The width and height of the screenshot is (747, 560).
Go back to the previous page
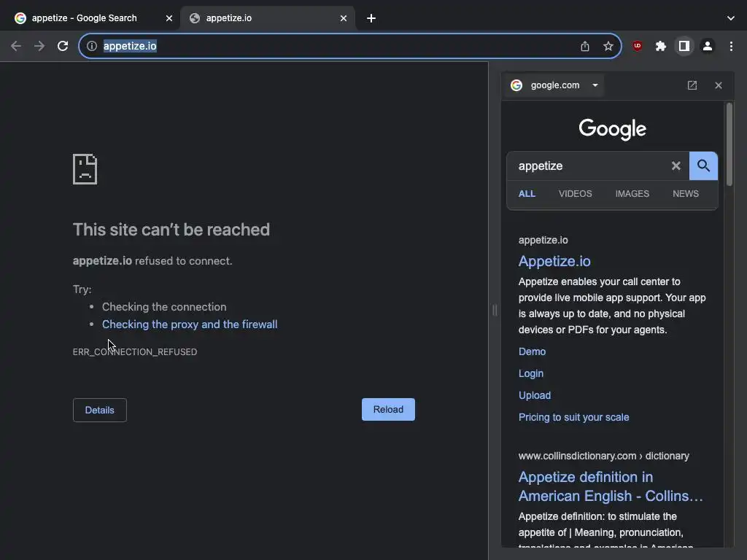[x=16, y=46]
